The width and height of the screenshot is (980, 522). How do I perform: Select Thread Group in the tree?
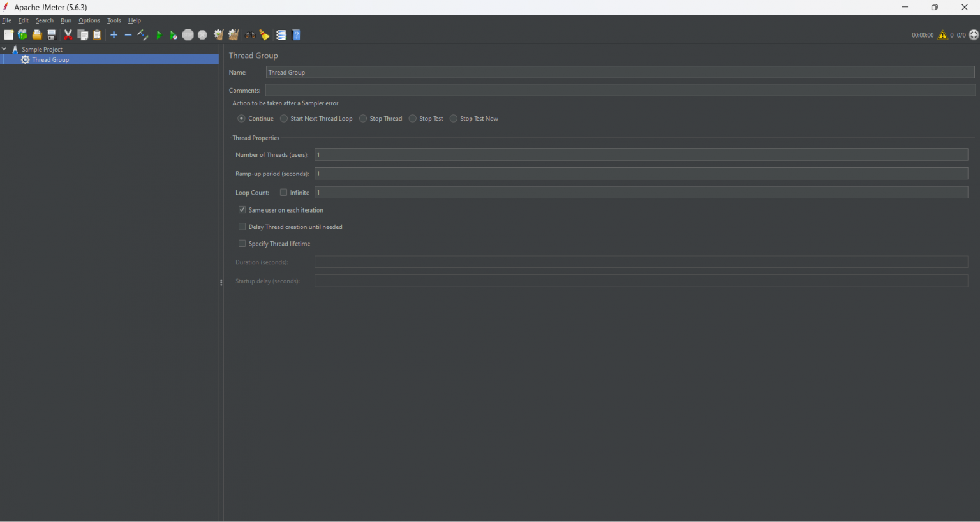click(x=51, y=59)
